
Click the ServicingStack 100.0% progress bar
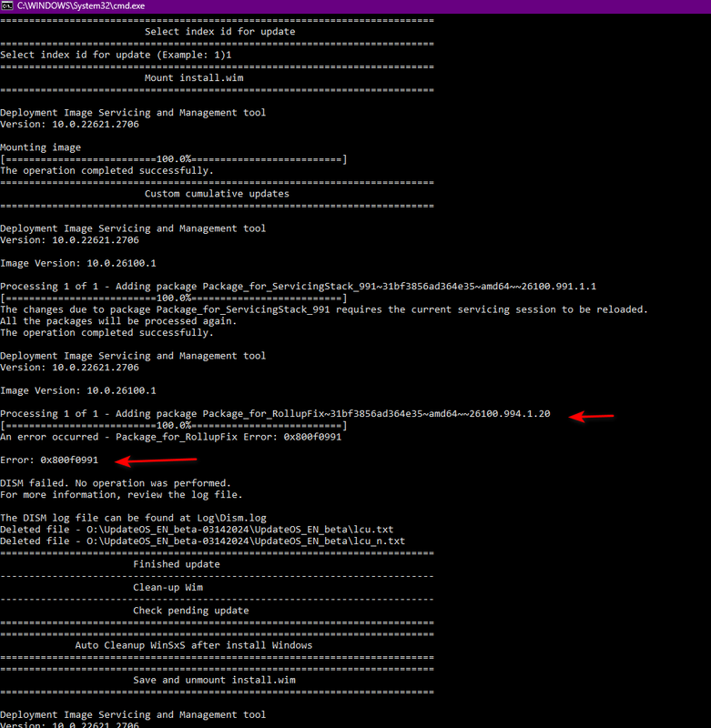(174, 298)
